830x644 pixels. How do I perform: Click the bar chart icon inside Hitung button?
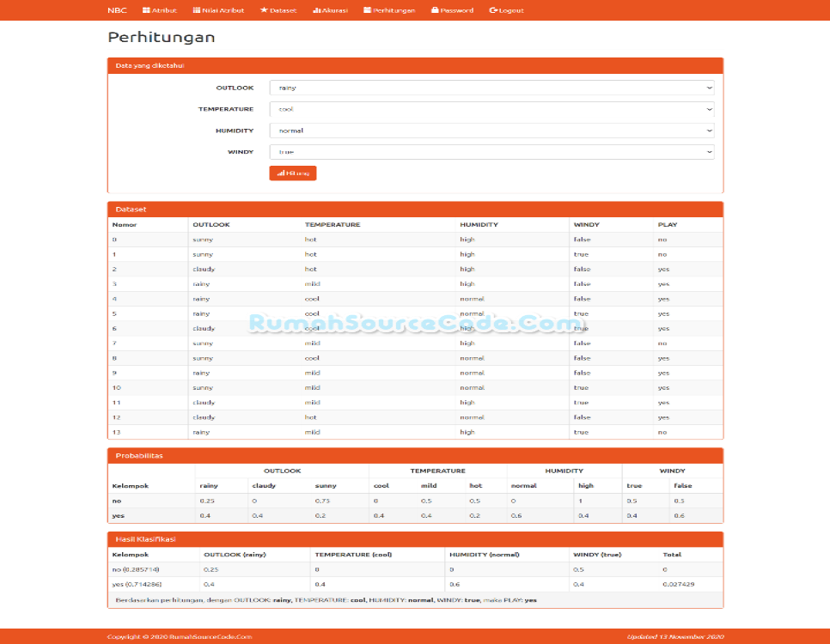click(x=280, y=173)
